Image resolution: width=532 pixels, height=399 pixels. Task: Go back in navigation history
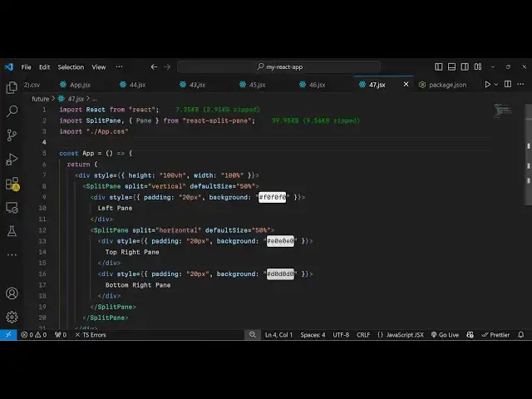coord(154,66)
